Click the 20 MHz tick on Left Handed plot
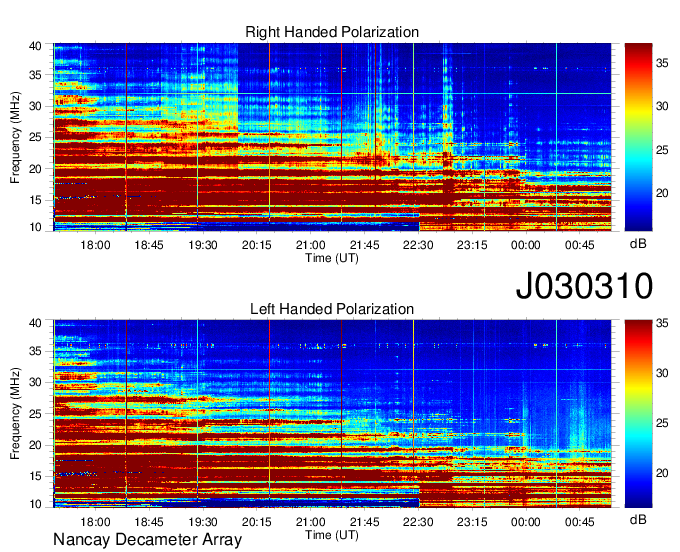Image resolution: width=680 pixels, height=552 pixels. 35,446
